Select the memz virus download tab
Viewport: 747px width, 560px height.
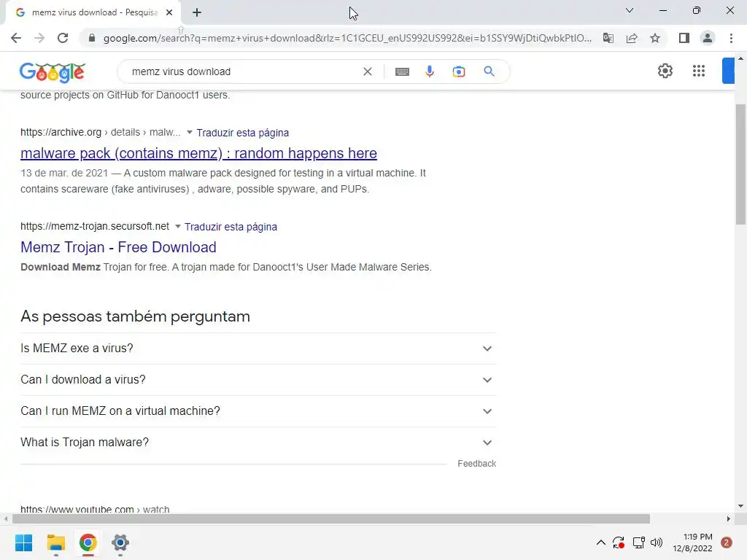94,13
